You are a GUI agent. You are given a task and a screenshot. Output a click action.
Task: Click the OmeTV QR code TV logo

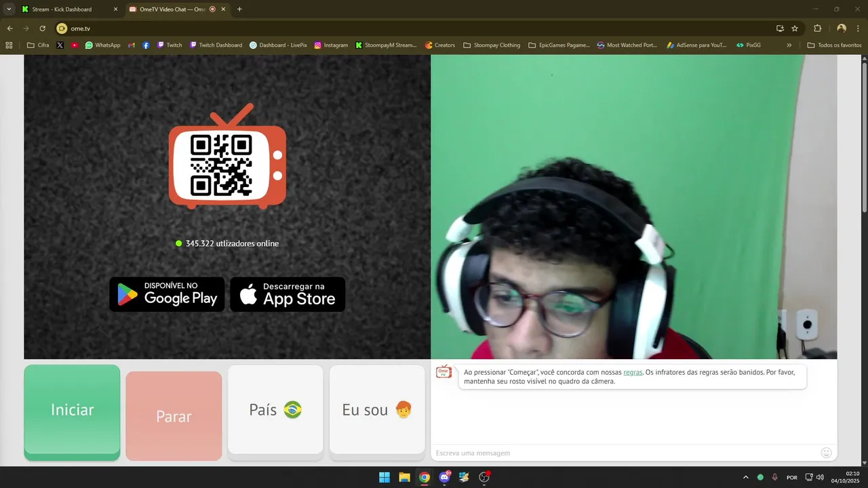pos(227,157)
